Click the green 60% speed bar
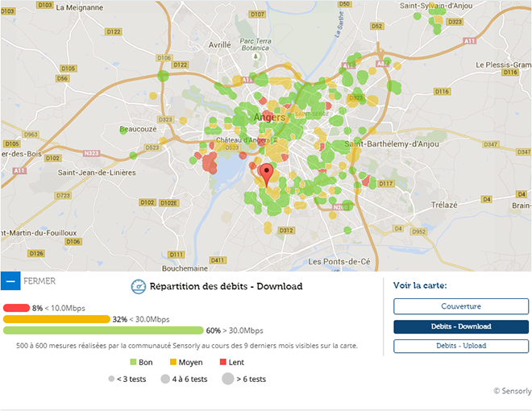Screen dimensions: 532x411 pos(103,330)
